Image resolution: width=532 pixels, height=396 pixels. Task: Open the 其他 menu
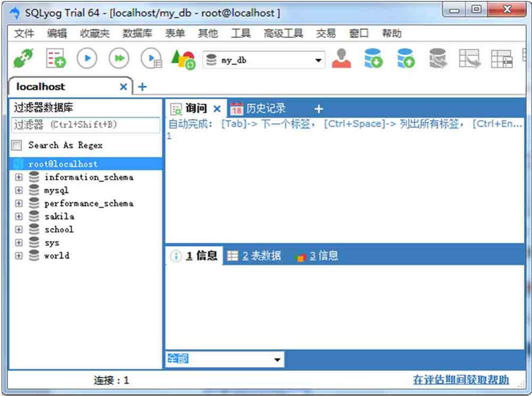[x=208, y=33]
